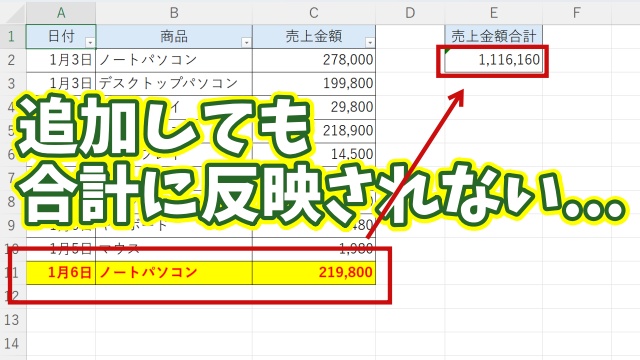Viewport: 640px width, 360px height.
Task: Select row 13 header
Action: pyautogui.click(x=12, y=320)
